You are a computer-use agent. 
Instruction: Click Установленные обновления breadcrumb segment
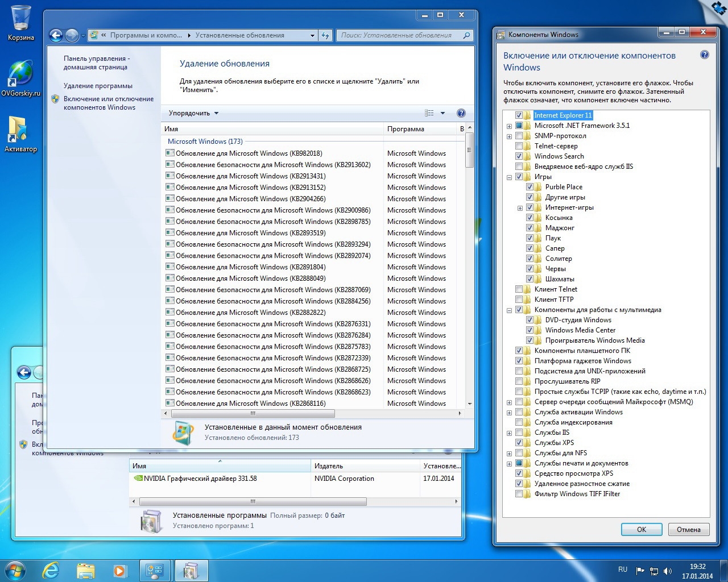[239, 35]
